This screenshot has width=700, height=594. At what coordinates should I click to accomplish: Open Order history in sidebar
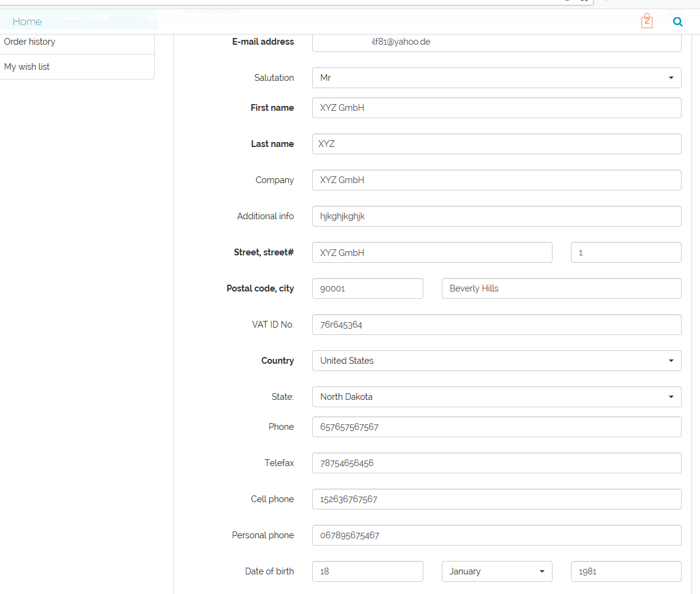pyautogui.click(x=29, y=42)
